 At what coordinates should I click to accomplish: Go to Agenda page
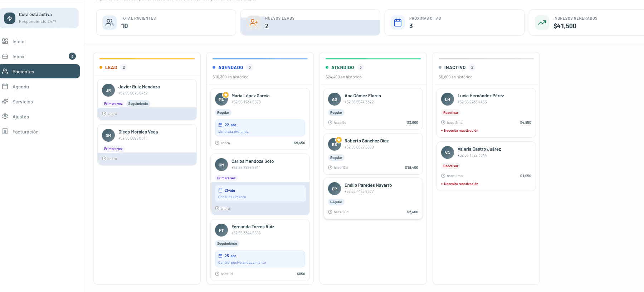pyautogui.click(x=40, y=87)
